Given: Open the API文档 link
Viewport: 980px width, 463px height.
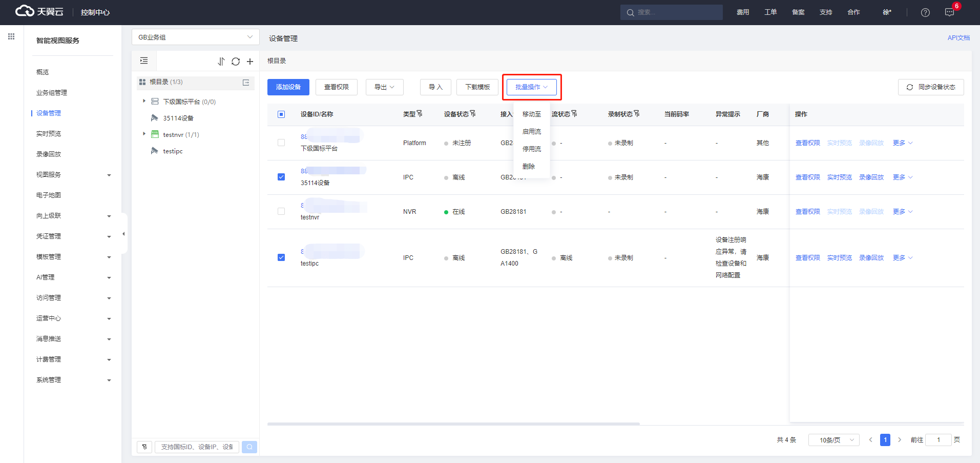Looking at the screenshot, I should (958, 38).
